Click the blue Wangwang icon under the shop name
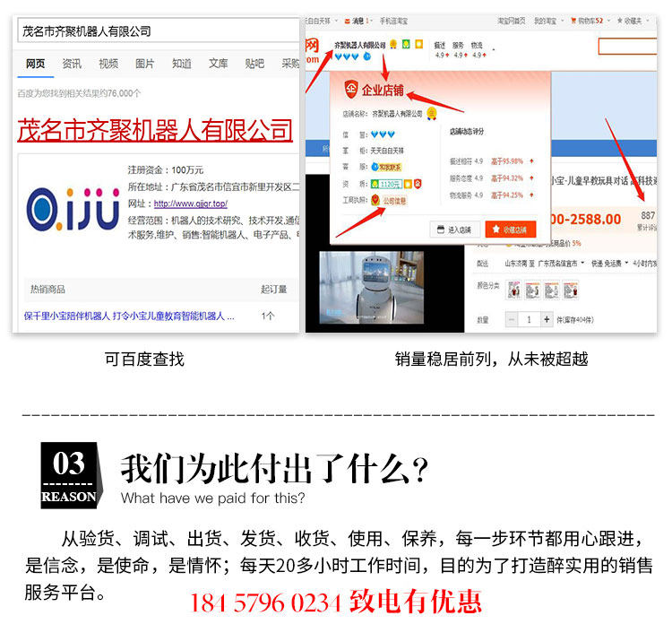Image resolution: width=672 pixels, height=624 pixels. pos(367,56)
